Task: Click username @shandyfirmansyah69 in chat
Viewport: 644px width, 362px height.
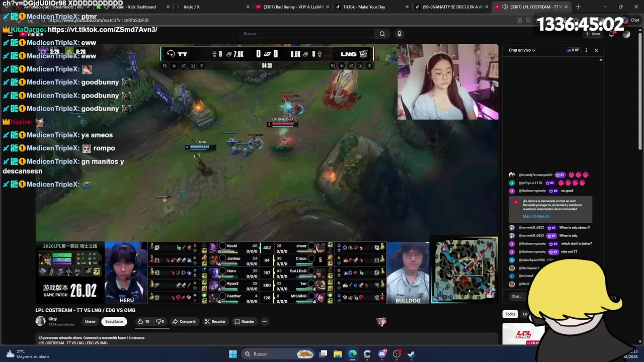Action: point(535,175)
